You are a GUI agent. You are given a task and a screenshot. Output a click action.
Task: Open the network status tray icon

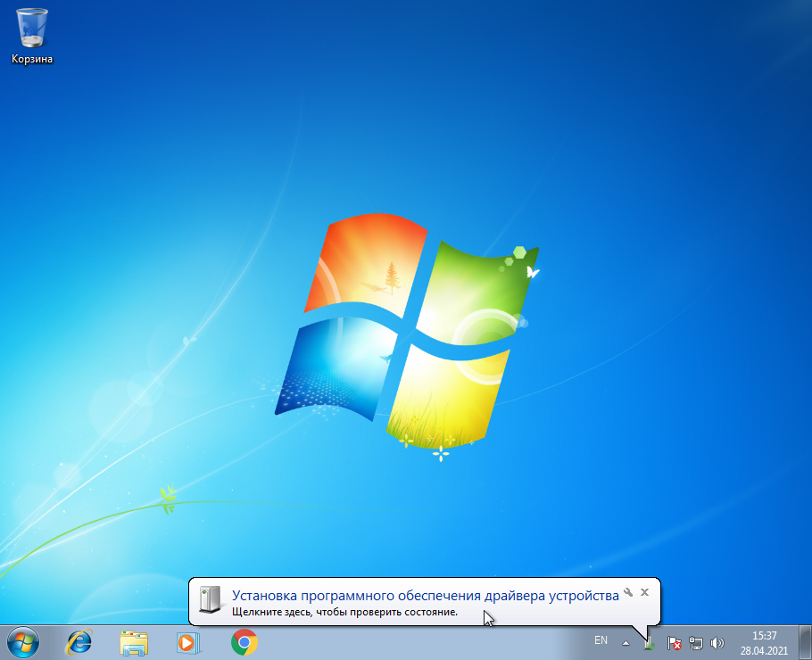695,643
